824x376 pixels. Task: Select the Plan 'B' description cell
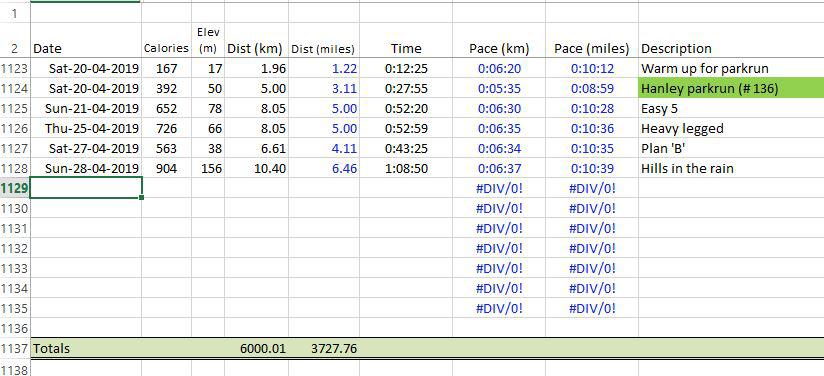[x=731, y=148]
